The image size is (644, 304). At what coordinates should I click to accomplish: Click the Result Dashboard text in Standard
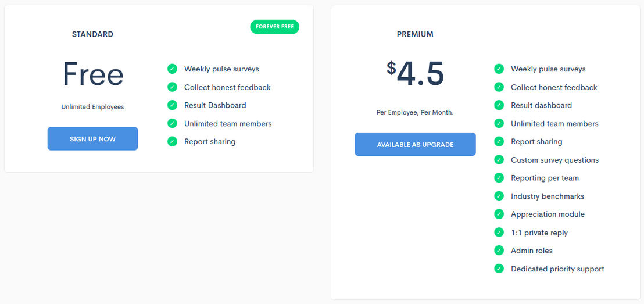tap(215, 105)
